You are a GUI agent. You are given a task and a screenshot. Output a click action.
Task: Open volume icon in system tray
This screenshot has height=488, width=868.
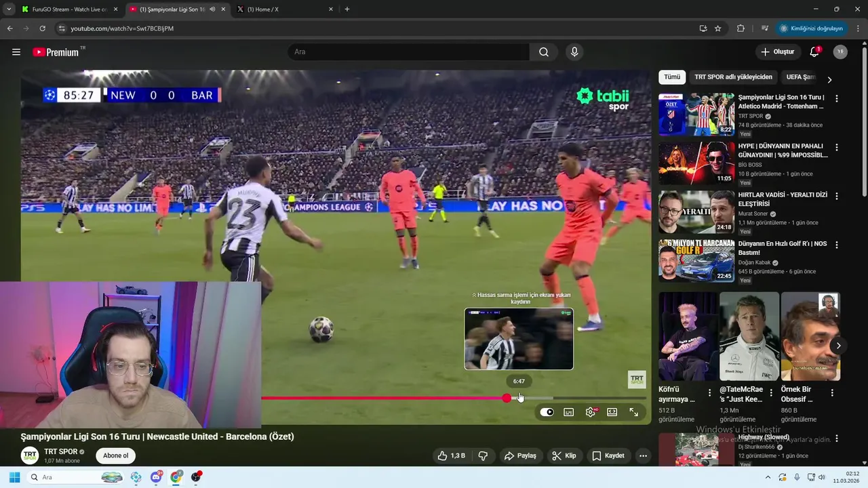821,477
